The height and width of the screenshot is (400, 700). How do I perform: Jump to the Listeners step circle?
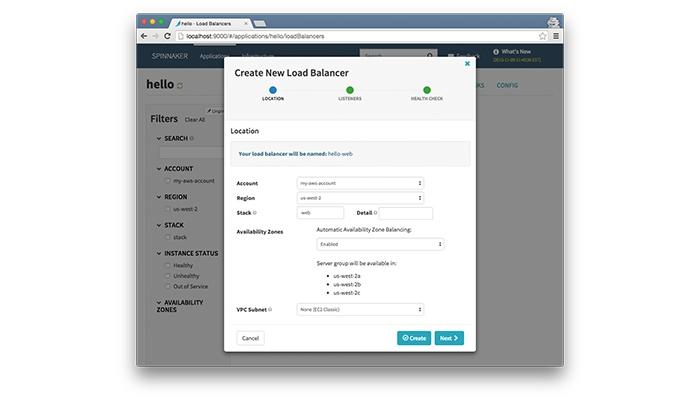(350, 90)
